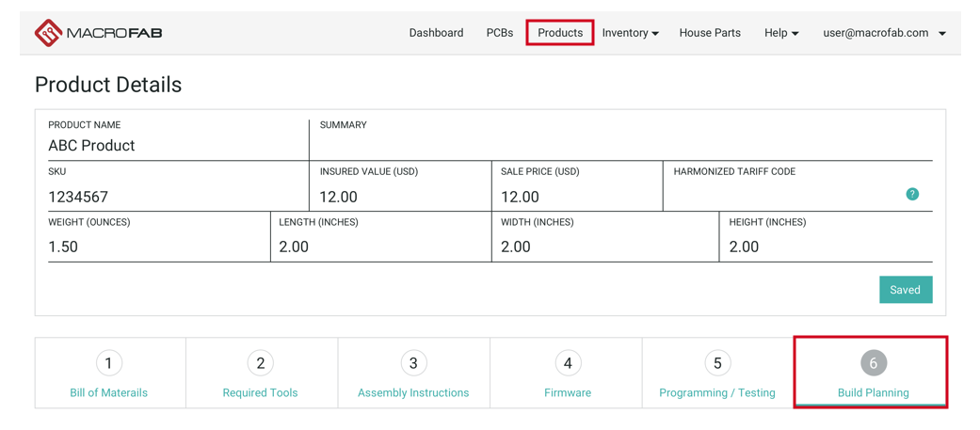
Task: Open the Help dropdown menu
Action: pyautogui.click(x=780, y=33)
